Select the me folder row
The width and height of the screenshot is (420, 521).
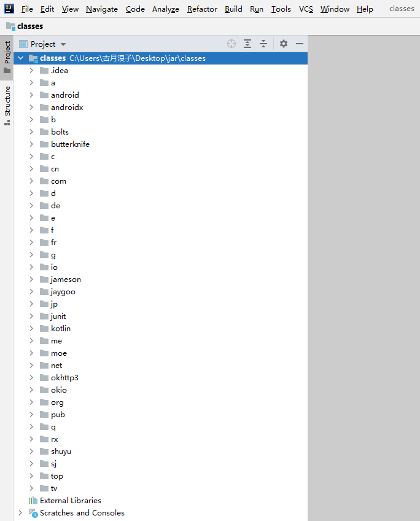[x=160, y=341]
